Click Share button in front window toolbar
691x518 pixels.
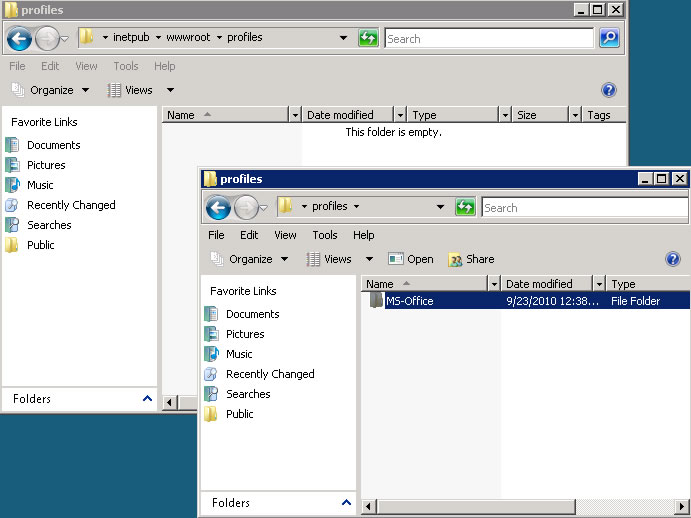[x=471, y=259]
